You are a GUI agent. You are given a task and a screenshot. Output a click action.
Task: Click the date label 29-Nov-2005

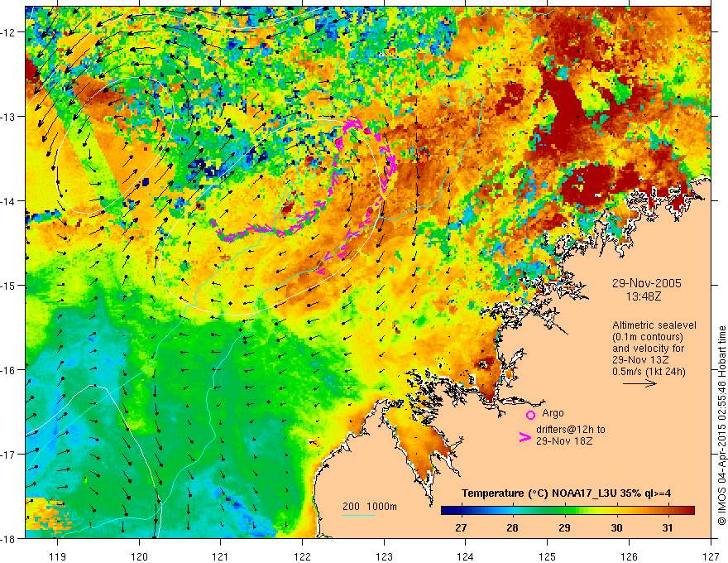point(646,283)
